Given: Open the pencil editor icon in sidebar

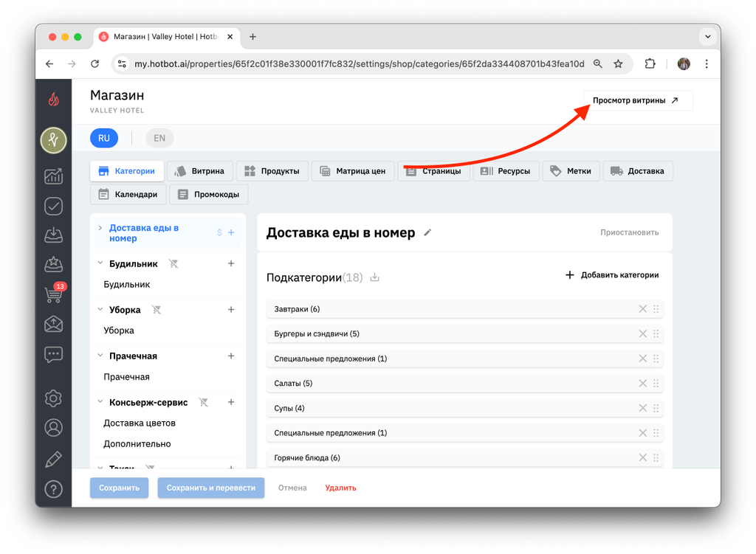Looking at the screenshot, I should (53, 459).
